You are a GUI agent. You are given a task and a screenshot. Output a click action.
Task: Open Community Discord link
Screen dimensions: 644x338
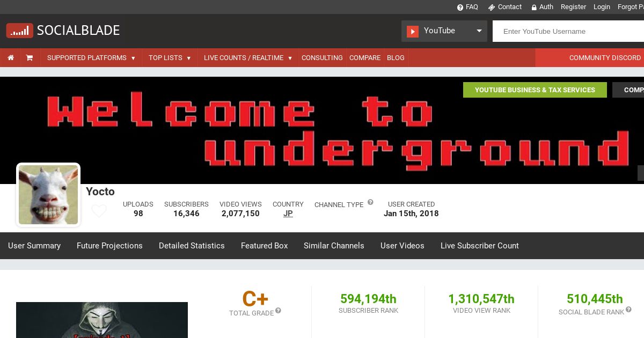point(605,58)
